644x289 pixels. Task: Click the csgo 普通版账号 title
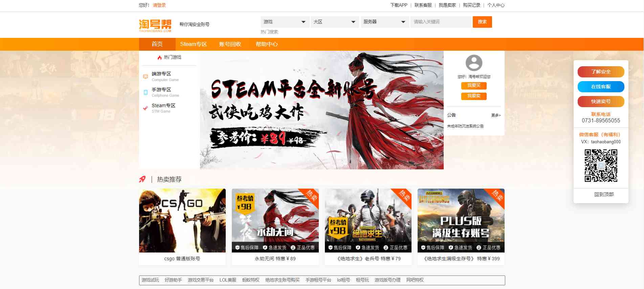tap(182, 259)
